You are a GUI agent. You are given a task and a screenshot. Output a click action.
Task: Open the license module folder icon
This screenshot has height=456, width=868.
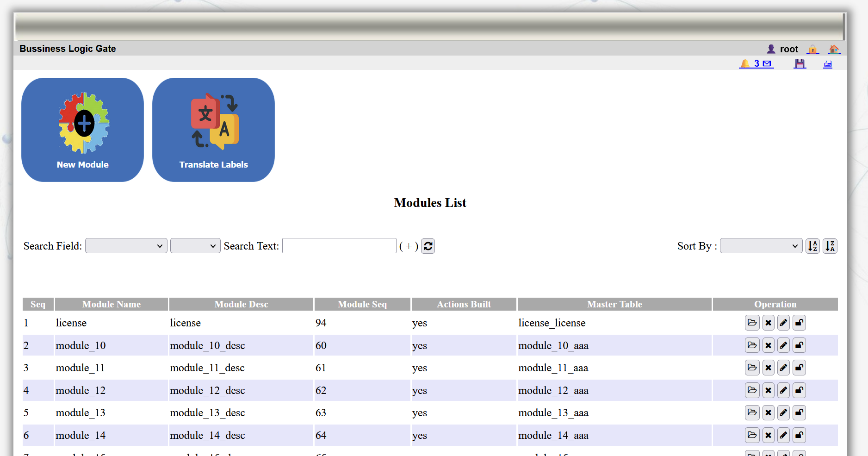(x=752, y=323)
